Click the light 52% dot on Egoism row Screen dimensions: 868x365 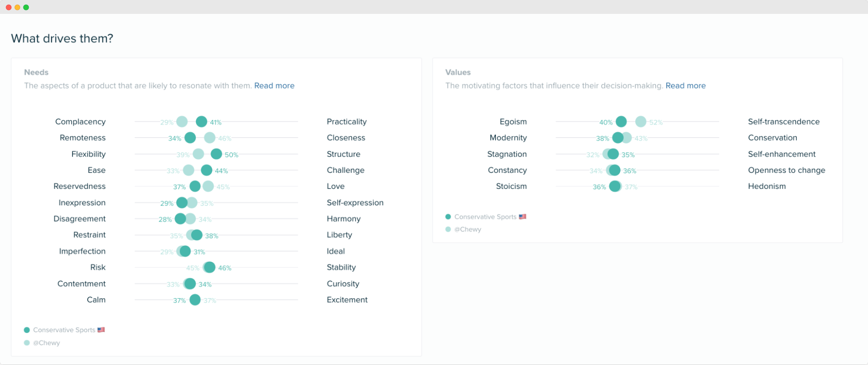pyautogui.click(x=641, y=122)
